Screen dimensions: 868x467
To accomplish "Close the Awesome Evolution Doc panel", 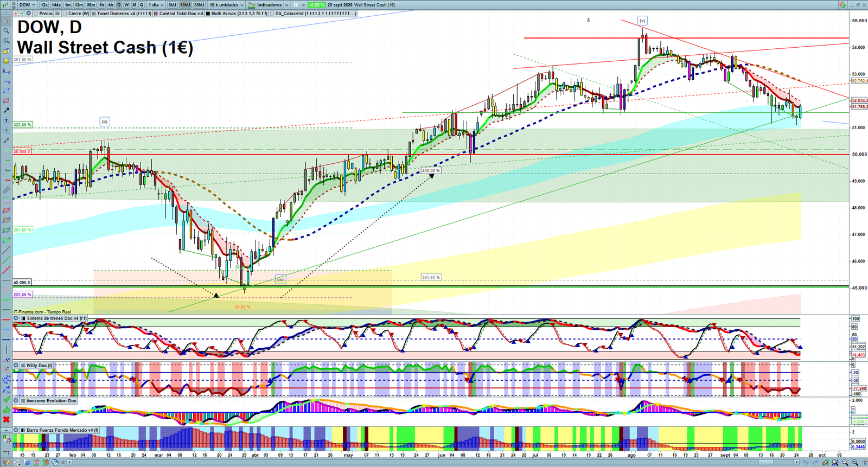I will click(16, 401).
